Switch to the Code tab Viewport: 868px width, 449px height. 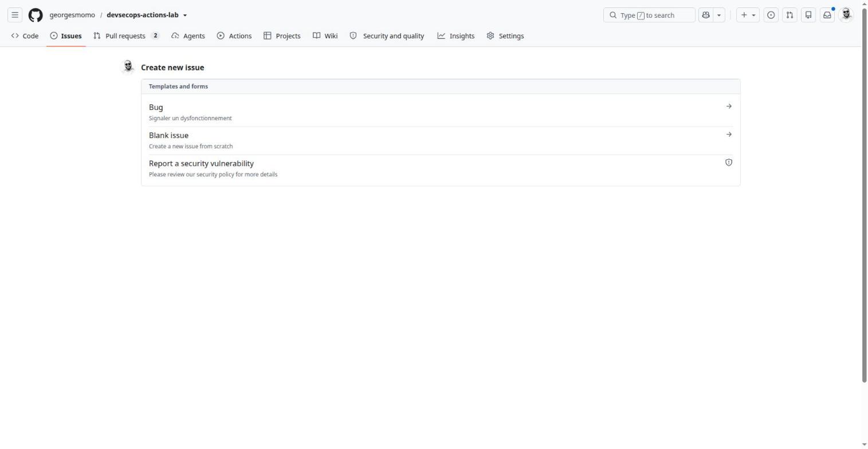pos(25,36)
